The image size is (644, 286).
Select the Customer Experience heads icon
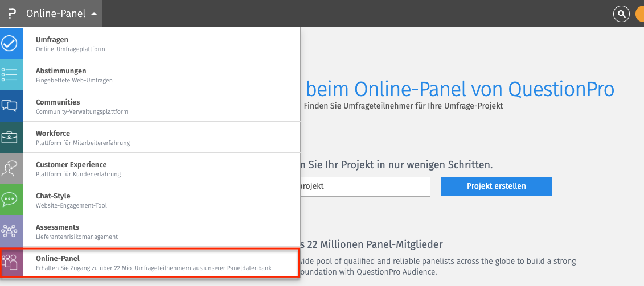pyautogui.click(x=9, y=168)
